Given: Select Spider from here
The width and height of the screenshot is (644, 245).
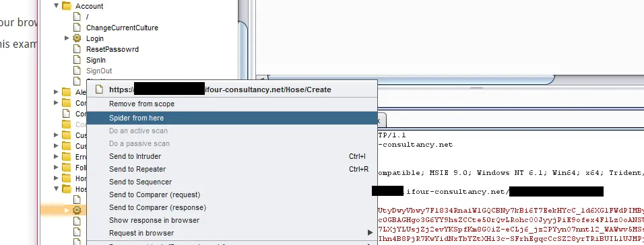Looking at the screenshot, I should point(232,118).
